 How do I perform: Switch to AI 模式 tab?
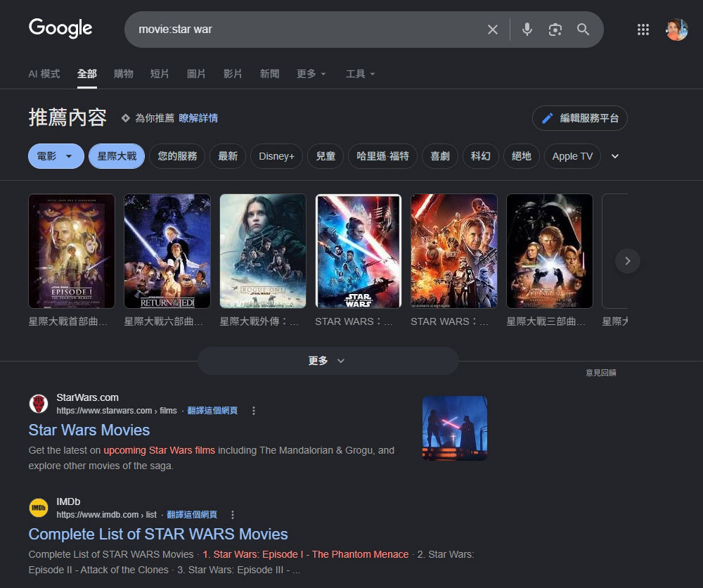pyautogui.click(x=44, y=74)
